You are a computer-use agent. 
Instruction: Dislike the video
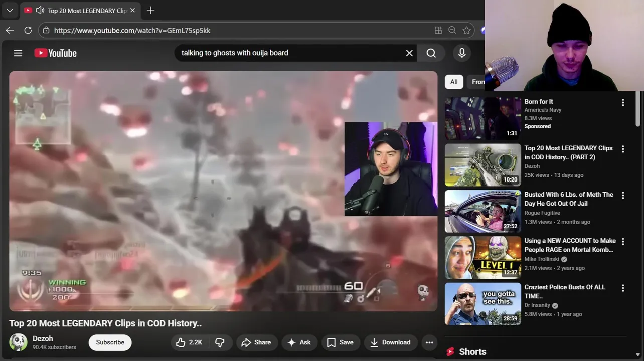tap(220, 342)
